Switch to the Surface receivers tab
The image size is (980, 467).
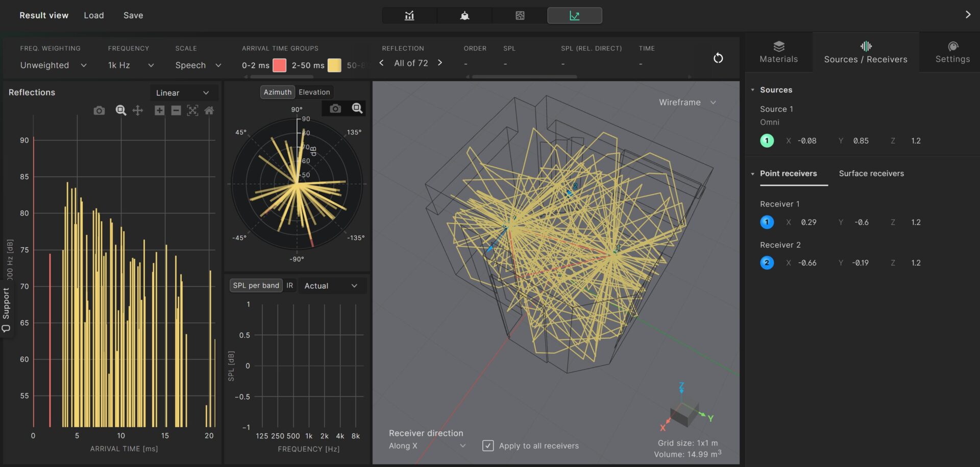tap(871, 174)
